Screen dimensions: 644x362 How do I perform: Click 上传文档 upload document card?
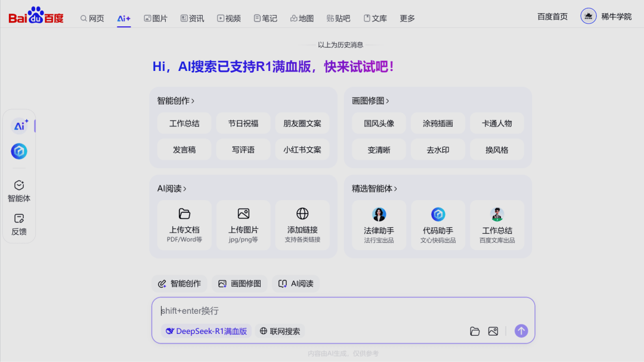click(x=184, y=225)
